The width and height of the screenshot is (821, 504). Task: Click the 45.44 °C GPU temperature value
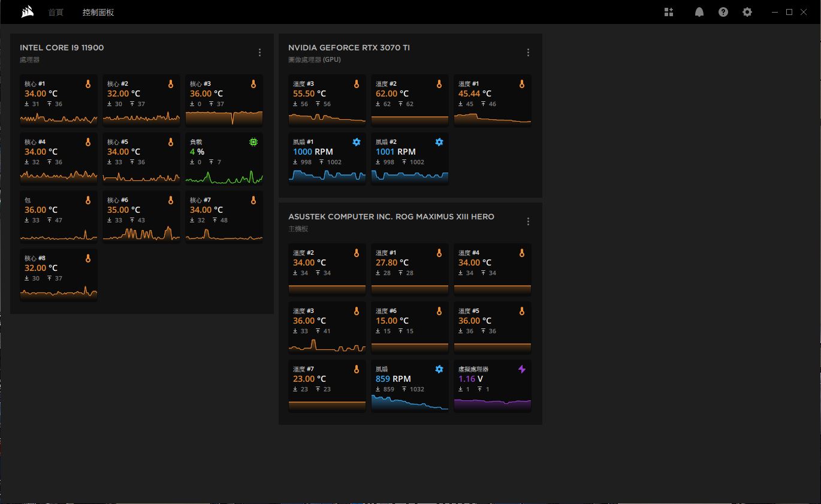coord(475,93)
